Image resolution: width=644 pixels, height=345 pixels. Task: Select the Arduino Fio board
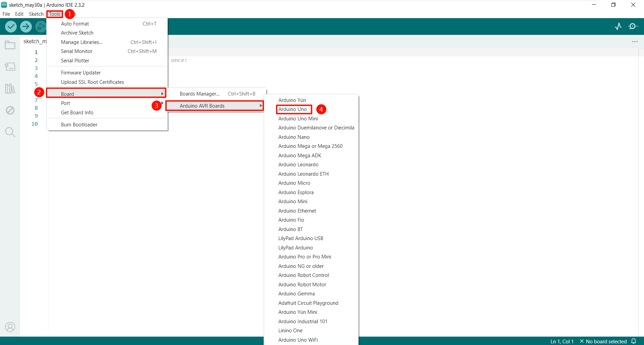(x=311, y=220)
